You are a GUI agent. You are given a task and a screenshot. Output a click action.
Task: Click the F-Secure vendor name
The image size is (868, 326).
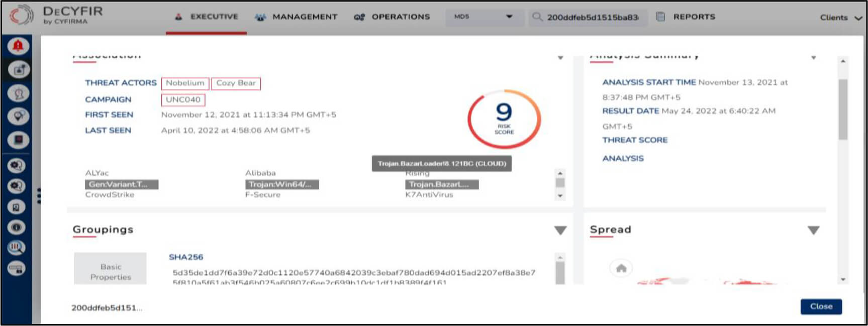pyautogui.click(x=263, y=194)
